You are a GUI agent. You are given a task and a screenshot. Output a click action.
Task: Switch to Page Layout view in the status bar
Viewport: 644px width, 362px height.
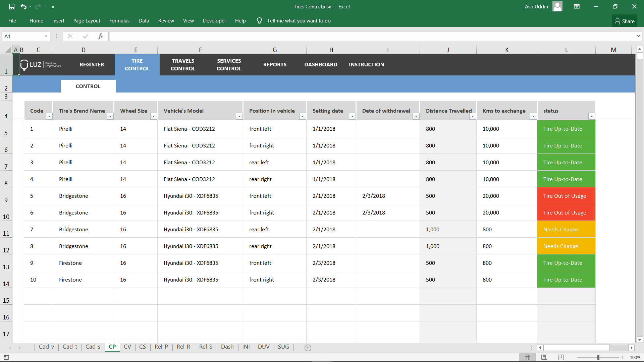544,357
